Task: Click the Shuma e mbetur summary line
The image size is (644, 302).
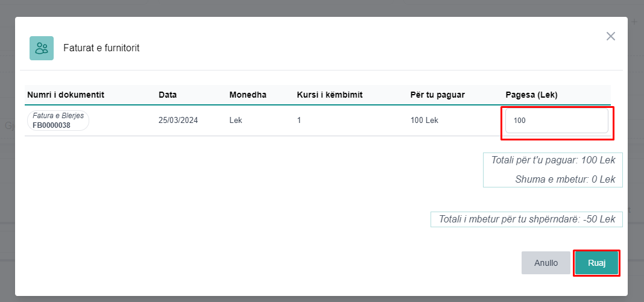Action: 565,179
